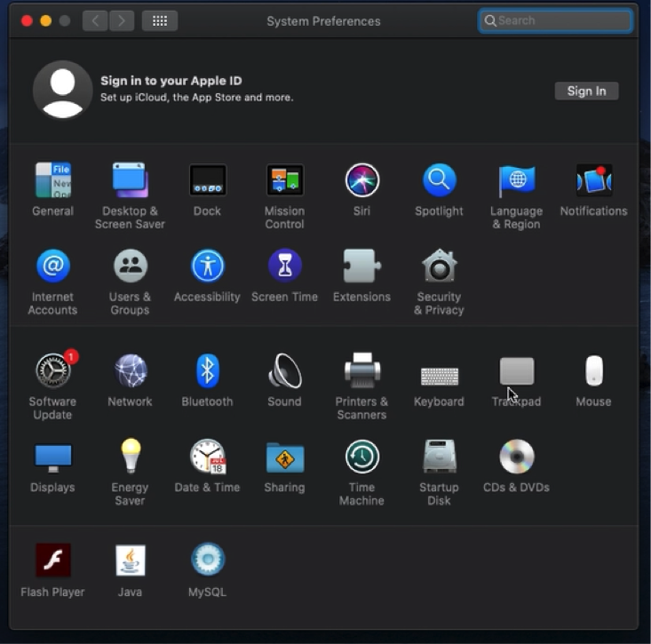Screen dimensions: 651x644
Task: Click the Apple ID profile avatar
Action: click(62, 90)
